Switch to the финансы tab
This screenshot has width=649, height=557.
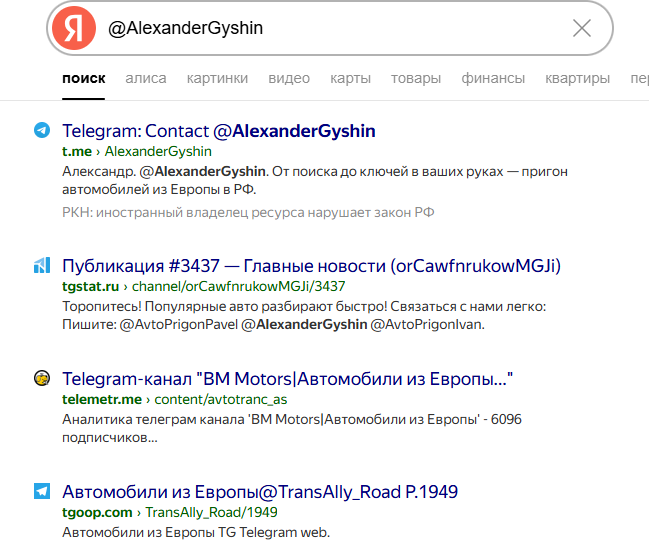click(493, 79)
